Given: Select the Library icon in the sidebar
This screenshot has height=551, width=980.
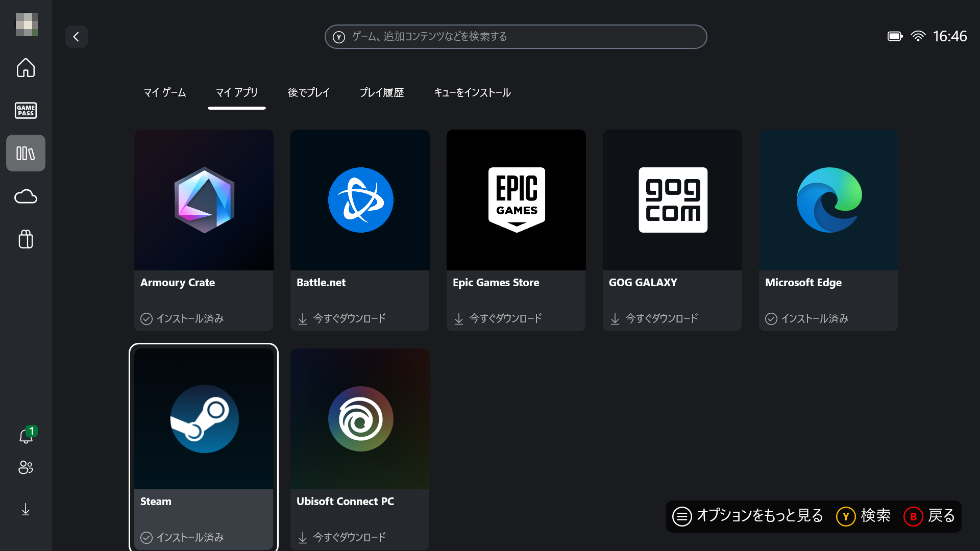Looking at the screenshot, I should [26, 153].
